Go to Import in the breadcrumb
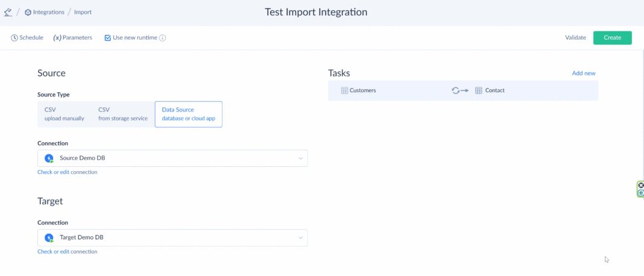This screenshot has height=276, width=644. point(83,12)
